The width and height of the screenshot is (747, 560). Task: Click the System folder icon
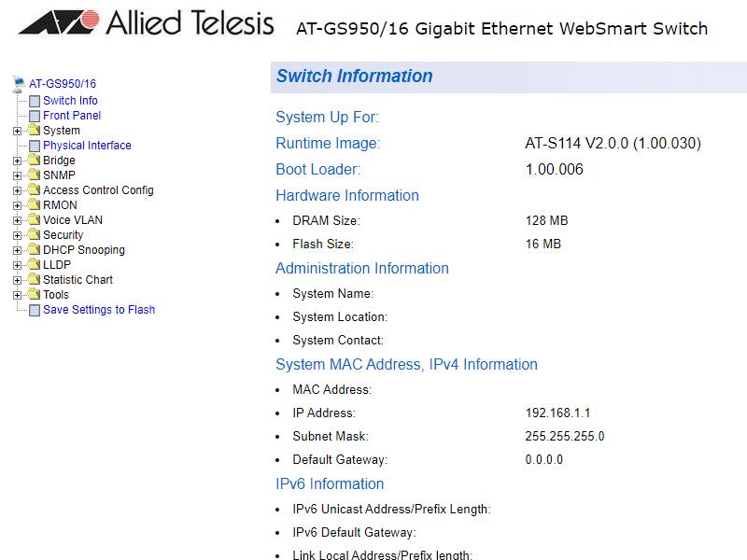pyautogui.click(x=34, y=131)
